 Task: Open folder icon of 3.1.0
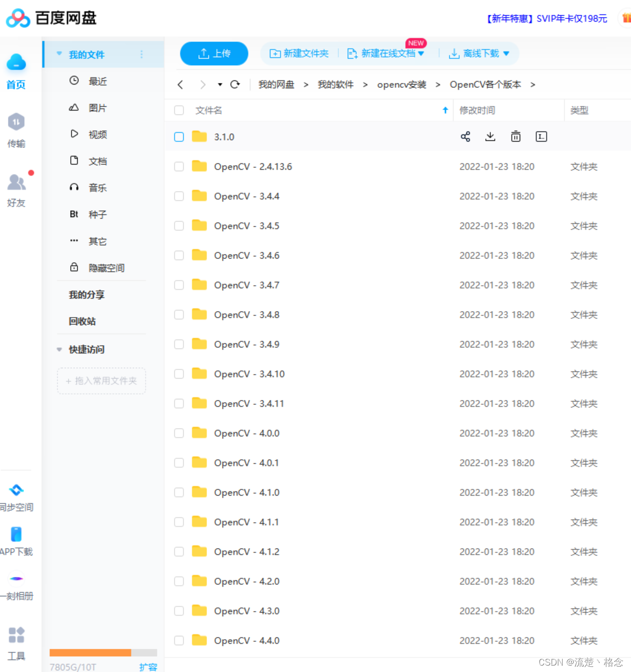click(x=199, y=136)
